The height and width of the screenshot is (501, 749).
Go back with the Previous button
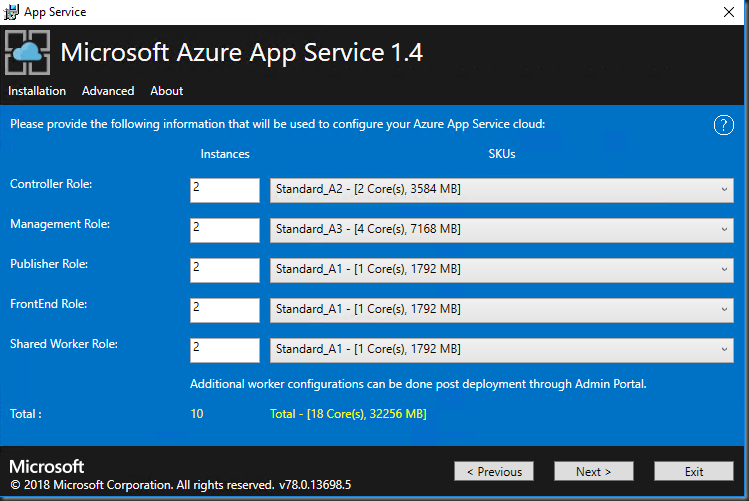(494, 471)
